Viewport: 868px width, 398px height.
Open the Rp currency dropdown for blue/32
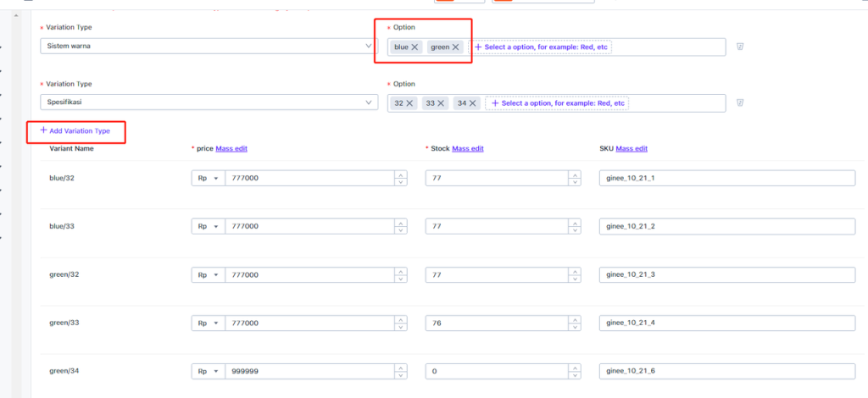click(x=208, y=179)
